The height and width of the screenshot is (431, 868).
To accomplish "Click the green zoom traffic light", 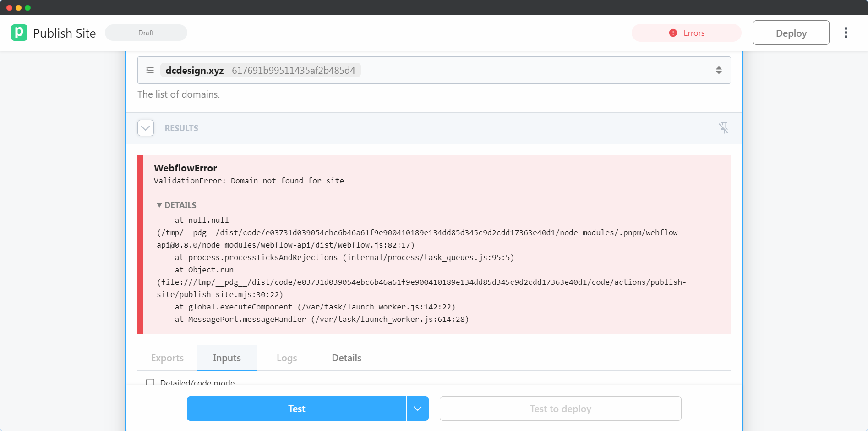I will pyautogui.click(x=28, y=7).
